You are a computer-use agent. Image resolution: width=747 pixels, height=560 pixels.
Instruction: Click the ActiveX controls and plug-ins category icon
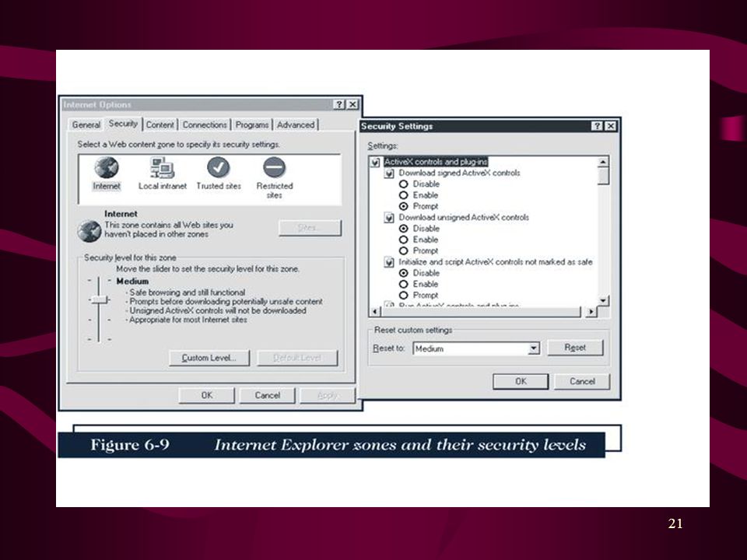coord(375,163)
